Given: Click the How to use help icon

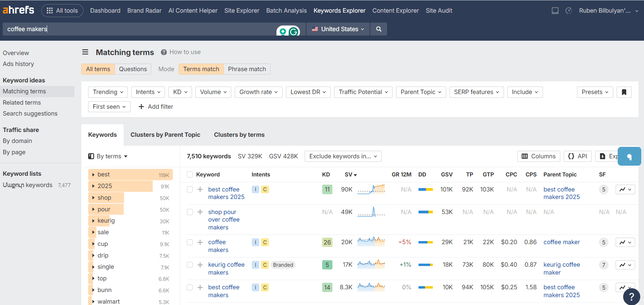Looking at the screenshot, I should pyautogui.click(x=164, y=52).
